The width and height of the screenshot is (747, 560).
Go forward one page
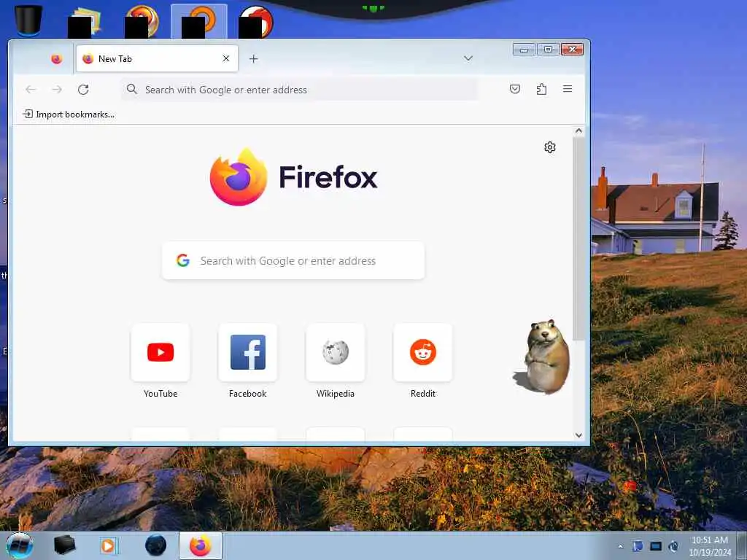click(57, 90)
